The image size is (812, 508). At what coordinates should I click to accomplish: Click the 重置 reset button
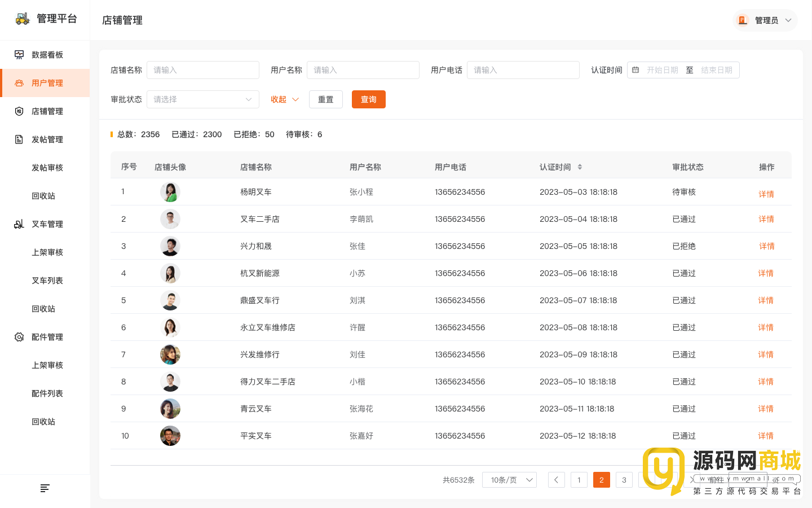click(325, 99)
